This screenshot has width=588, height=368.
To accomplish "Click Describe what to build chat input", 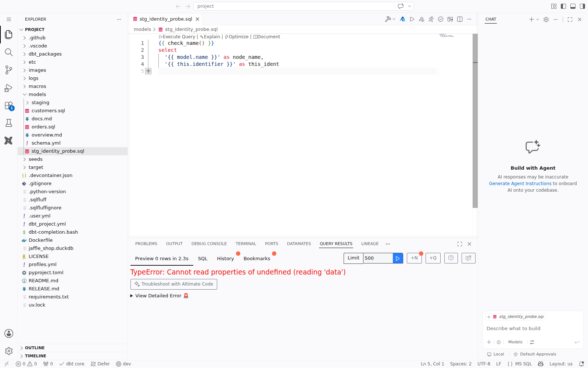I will click(x=533, y=329).
